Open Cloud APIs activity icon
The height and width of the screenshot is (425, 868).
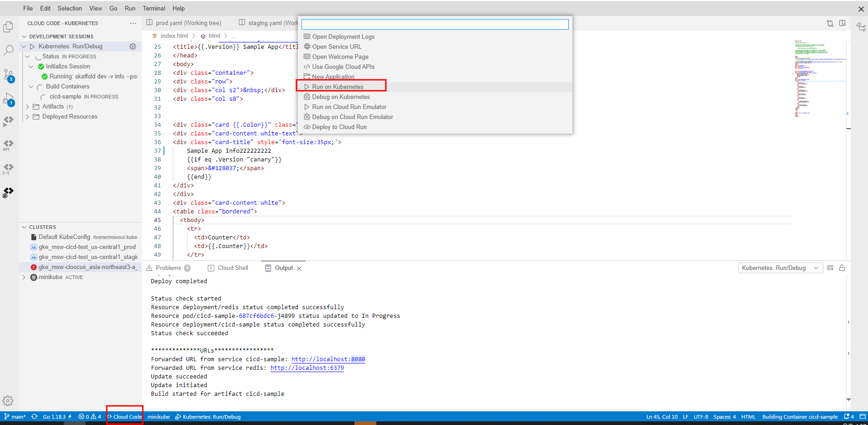8,145
